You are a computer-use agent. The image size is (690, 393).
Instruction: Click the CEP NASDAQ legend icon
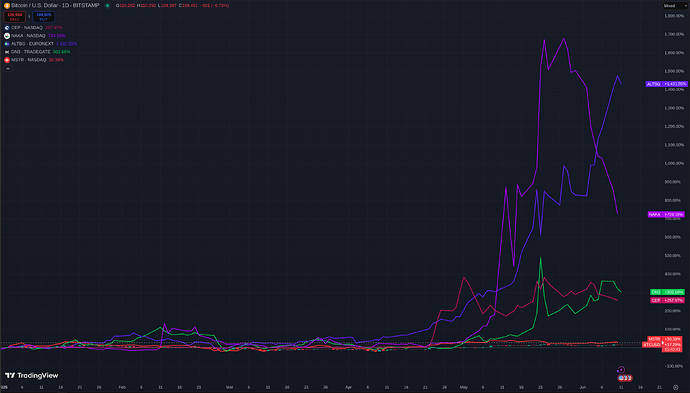tap(7, 28)
